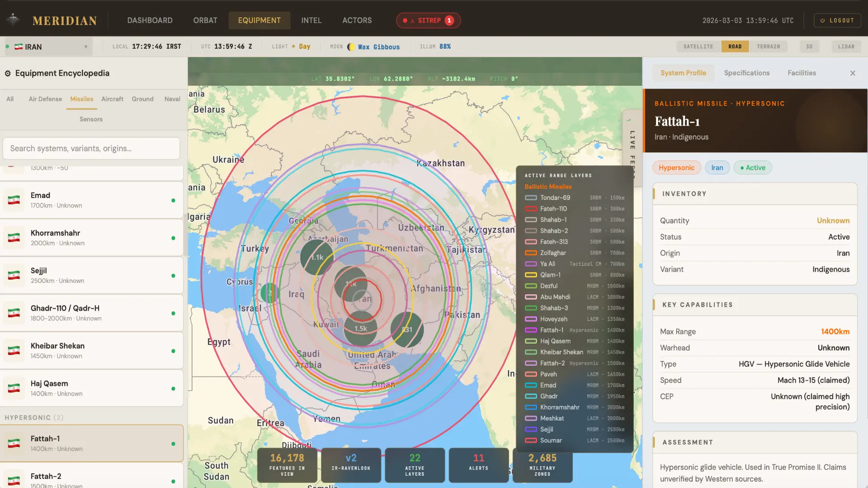868x488 pixels.
Task: Click the search systems input field
Action: click(x=91, y=148)
